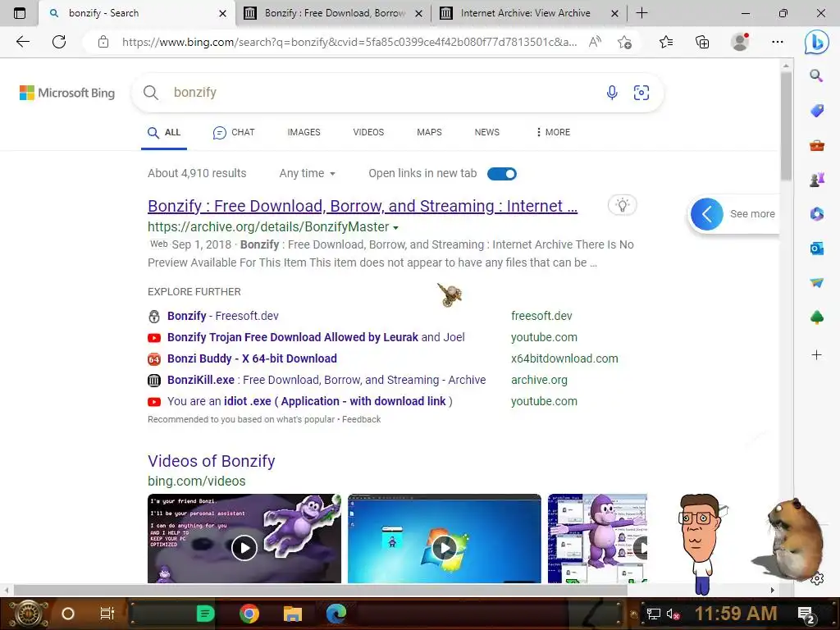Open the Favorites list icon

pos(666,42)
